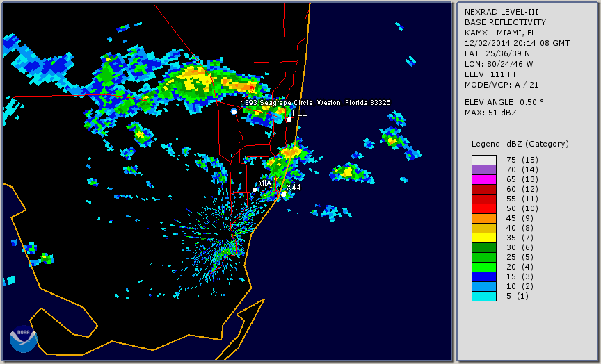Select the 40 dBZ gold legend swatch
The width and height of the screenshot is (601, 364).
tap(484, 228)
